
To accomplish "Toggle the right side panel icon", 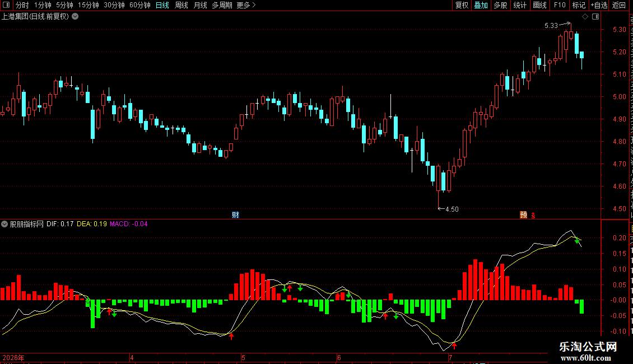I will click(595, 17).
